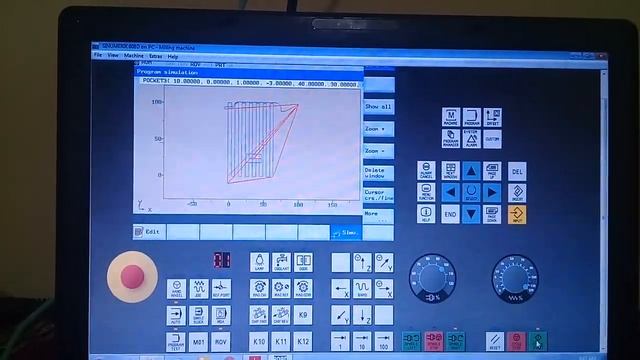Click the Page Down key
640x360 pixels.
[x=492, y=214]
